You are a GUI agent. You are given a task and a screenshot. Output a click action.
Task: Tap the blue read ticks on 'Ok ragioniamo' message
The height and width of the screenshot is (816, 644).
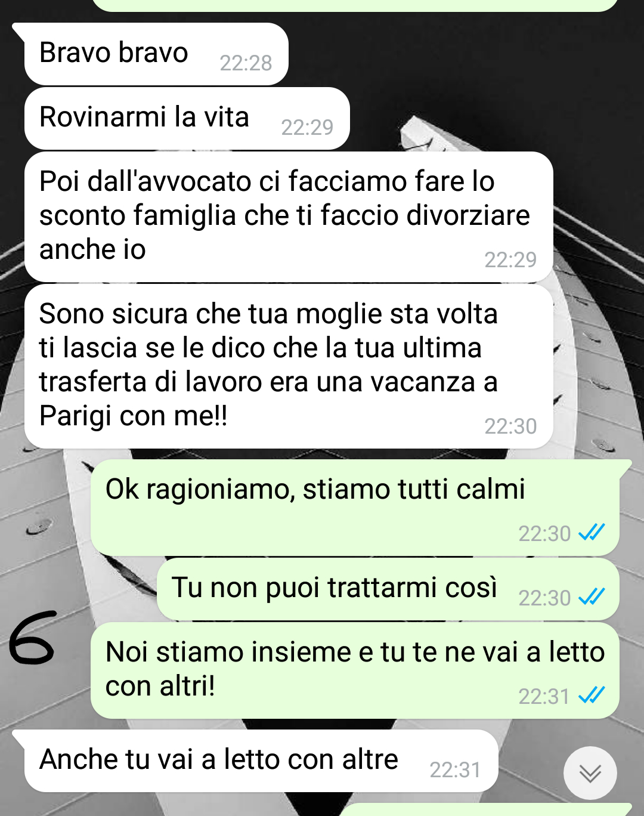592,533
